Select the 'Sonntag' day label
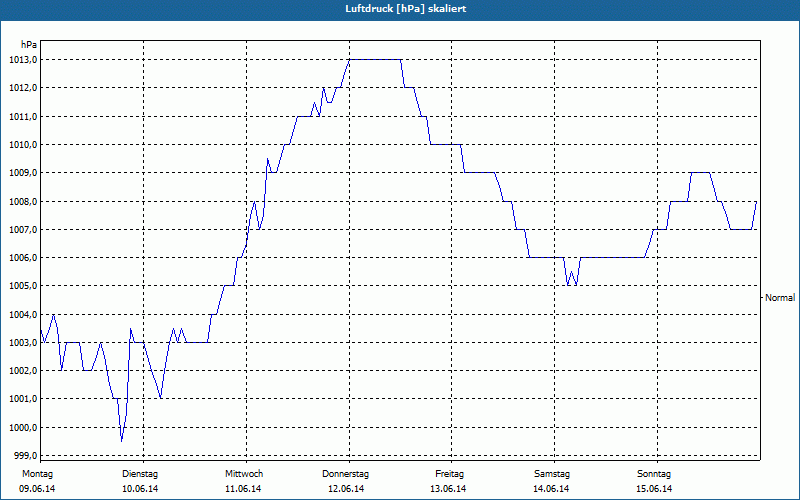This screenshot has width=800, height=500. pyautogui.click(x=654, y=474)
